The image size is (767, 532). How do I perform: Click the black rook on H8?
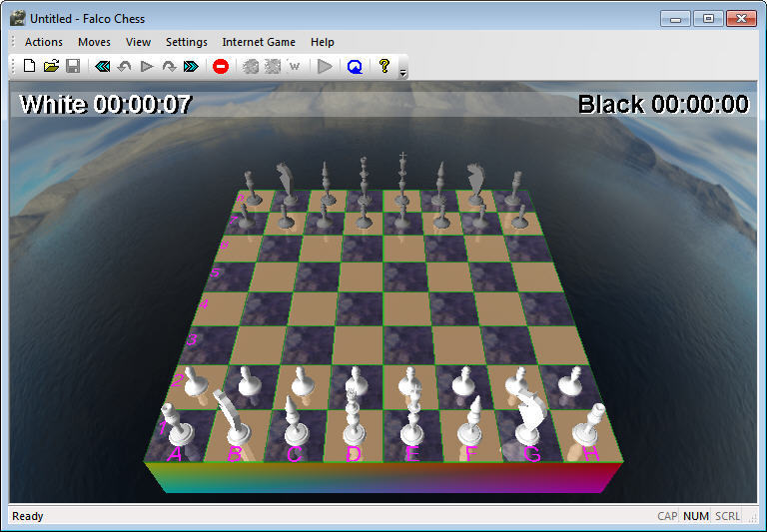pyautogui.click(x=514, y=189)
